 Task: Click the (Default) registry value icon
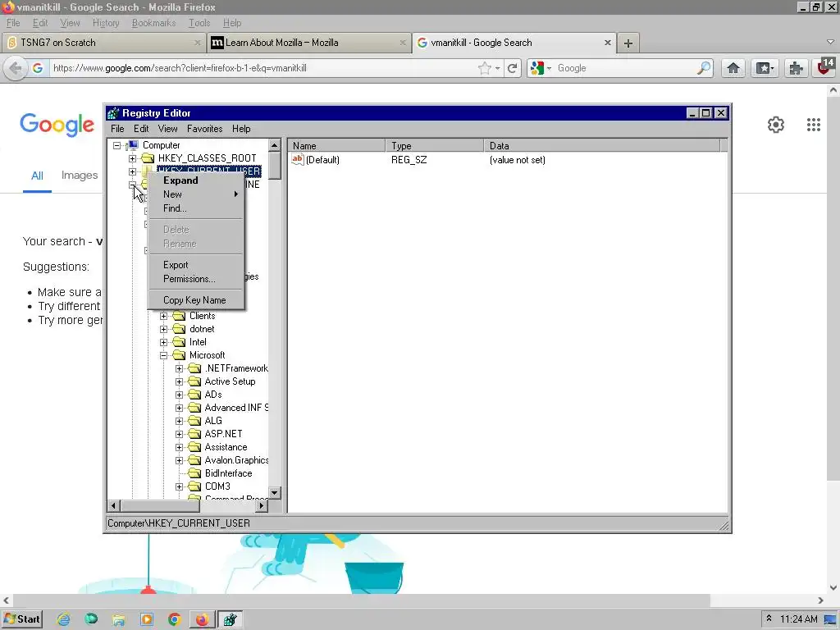[297, 159]
